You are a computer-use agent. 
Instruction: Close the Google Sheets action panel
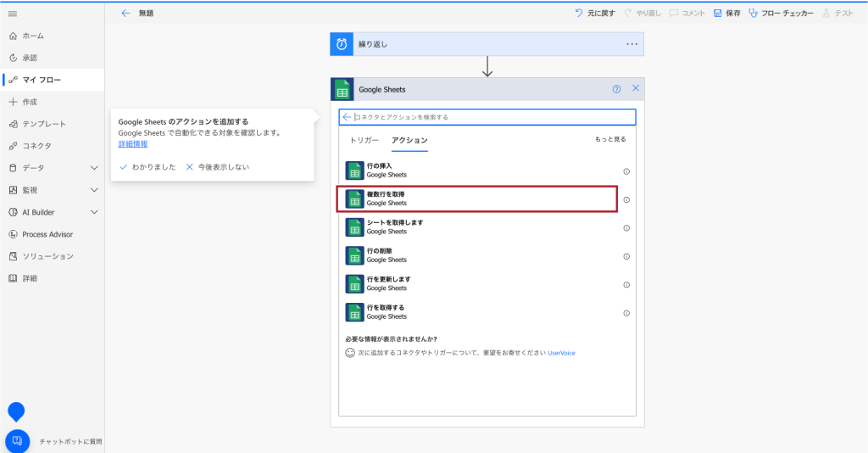pos(636,88)
